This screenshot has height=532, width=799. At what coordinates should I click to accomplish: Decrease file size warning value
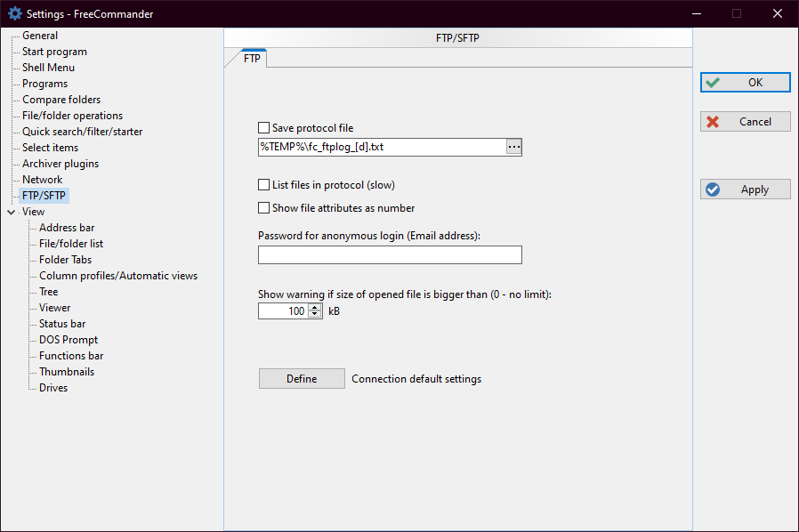(x=316, y=315)
